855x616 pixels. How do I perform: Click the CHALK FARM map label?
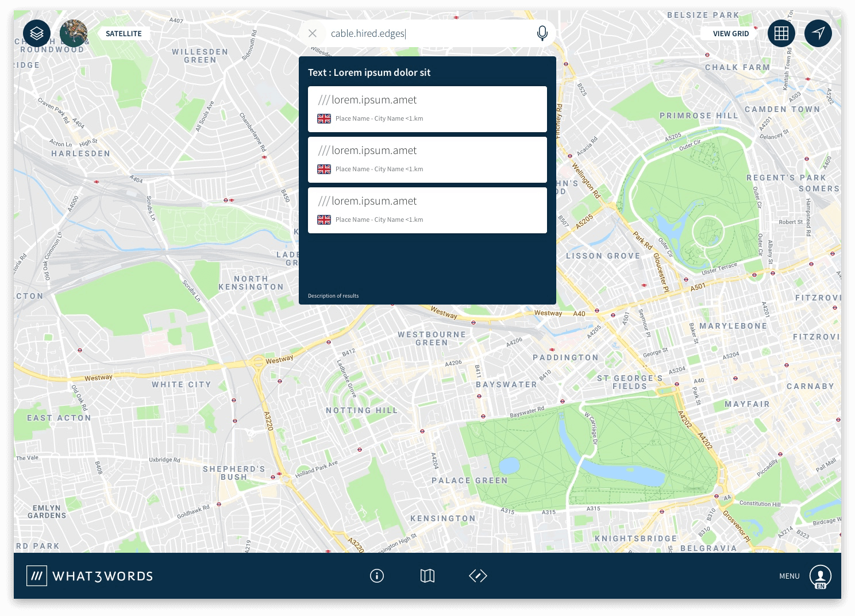738,67
